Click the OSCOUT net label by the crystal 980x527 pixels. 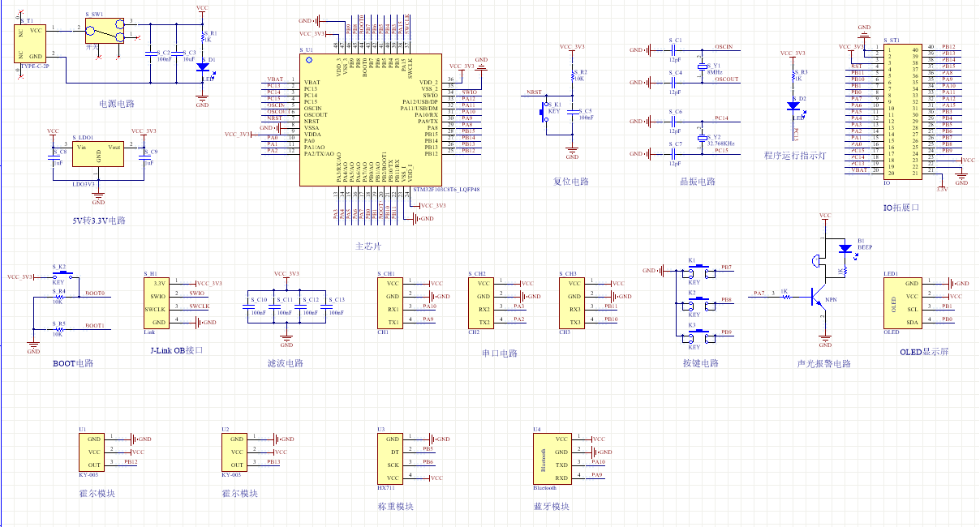726,79
